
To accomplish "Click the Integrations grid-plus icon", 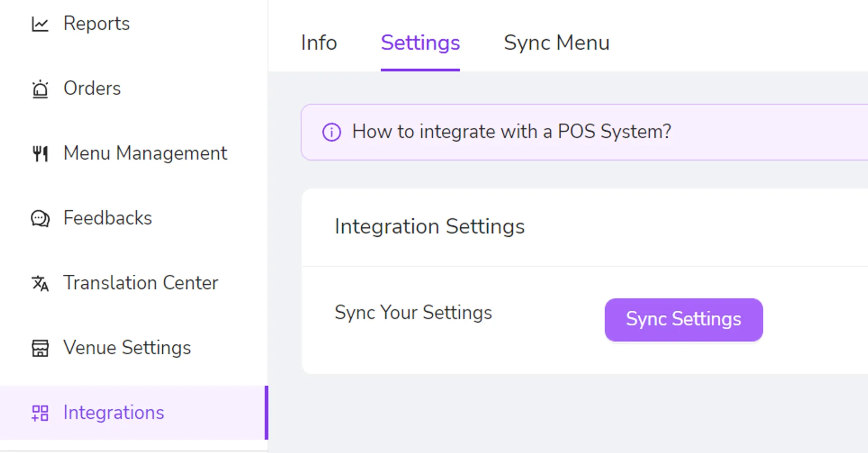I will click(x=40, y=413).
